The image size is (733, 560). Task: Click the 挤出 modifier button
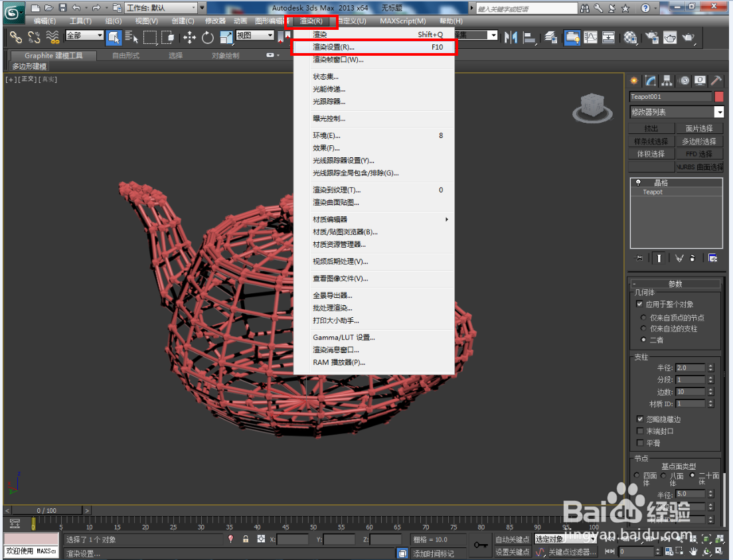(651, 129)
